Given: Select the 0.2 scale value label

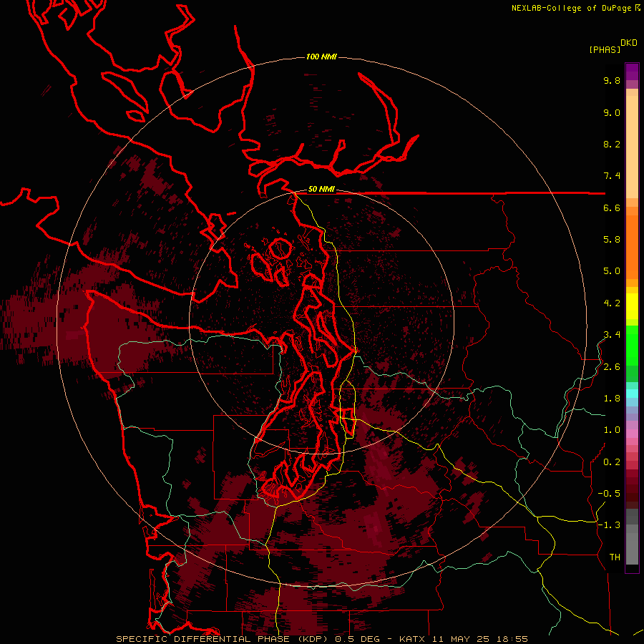Looking at the screenshot, I should 612,462.
